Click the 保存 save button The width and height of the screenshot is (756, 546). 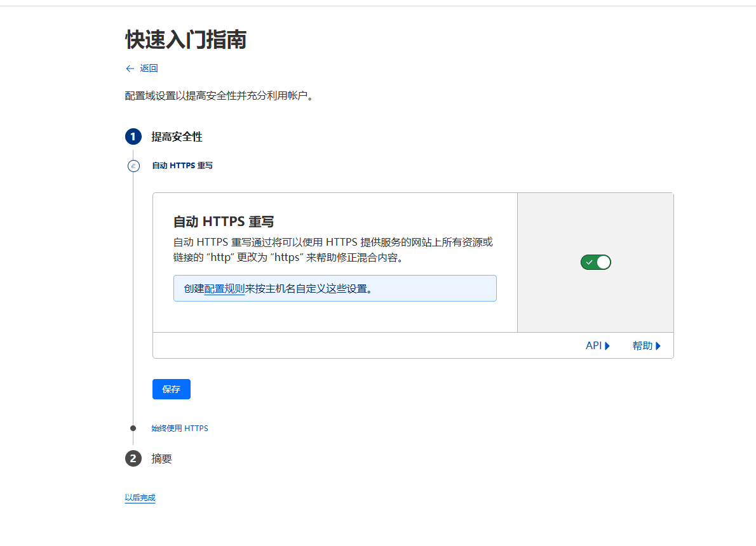[171, 389]
